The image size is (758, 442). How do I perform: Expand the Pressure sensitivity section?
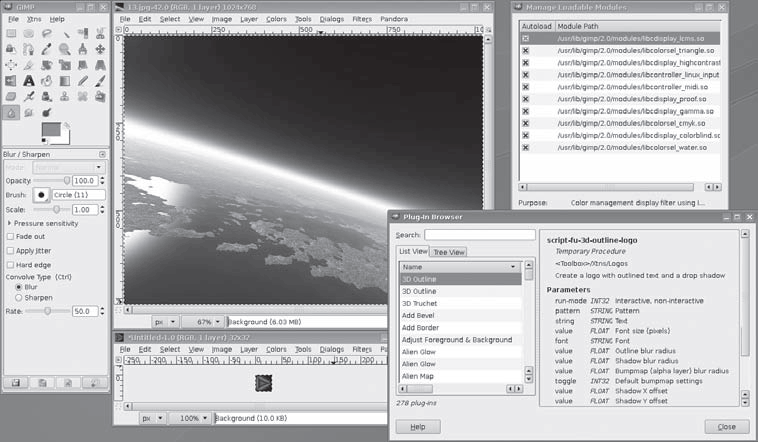pyautogui.click(x=11, y=223)
